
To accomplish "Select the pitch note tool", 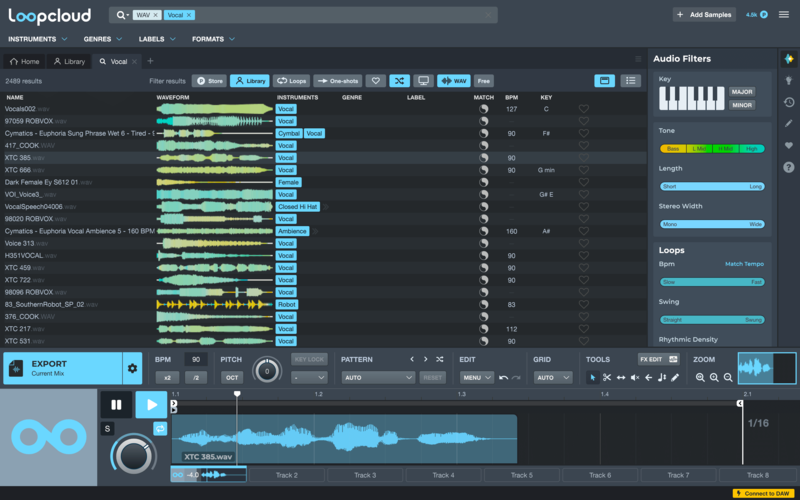I will pyautogui.click(x=662, y=378).
